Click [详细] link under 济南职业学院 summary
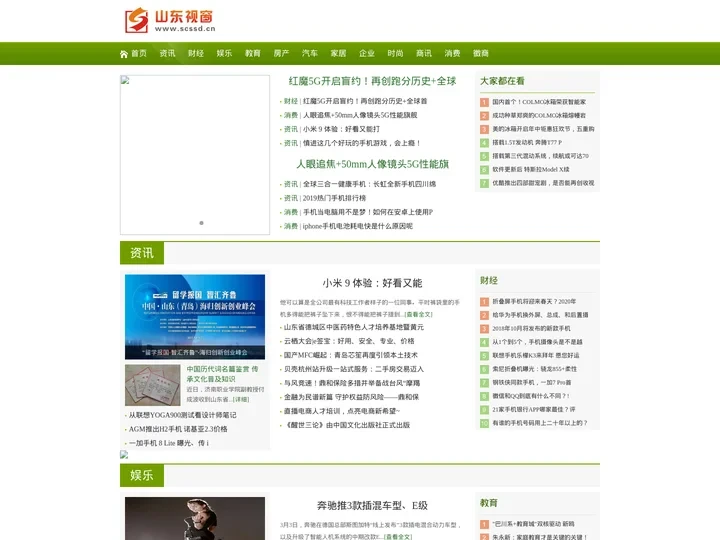The image size is (720, 540). 241,399
